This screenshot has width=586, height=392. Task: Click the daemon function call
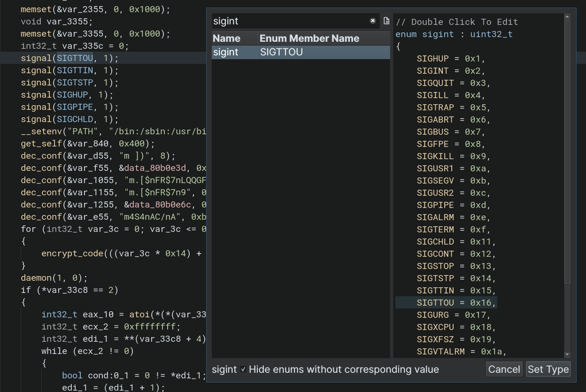[35, 278]
